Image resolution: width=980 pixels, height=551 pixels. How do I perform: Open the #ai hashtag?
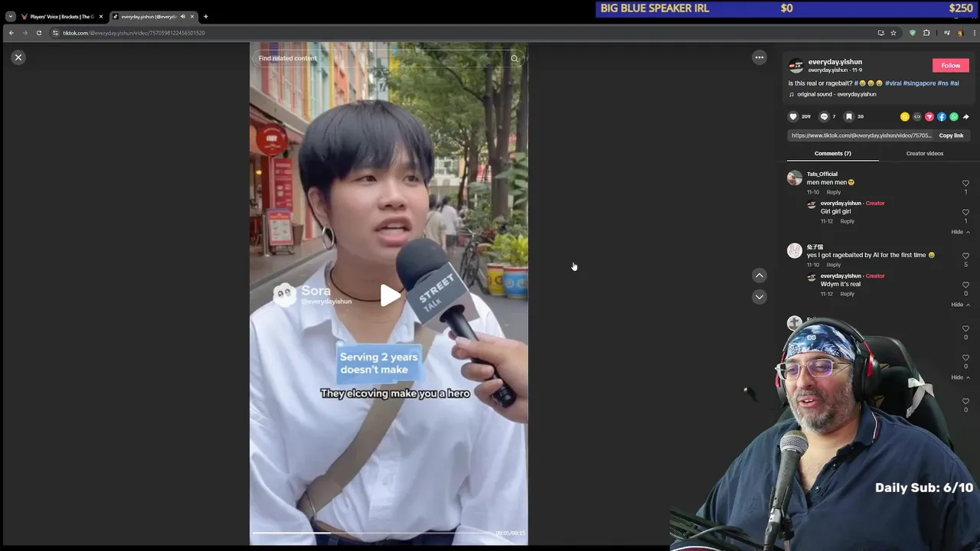[955, 83]
